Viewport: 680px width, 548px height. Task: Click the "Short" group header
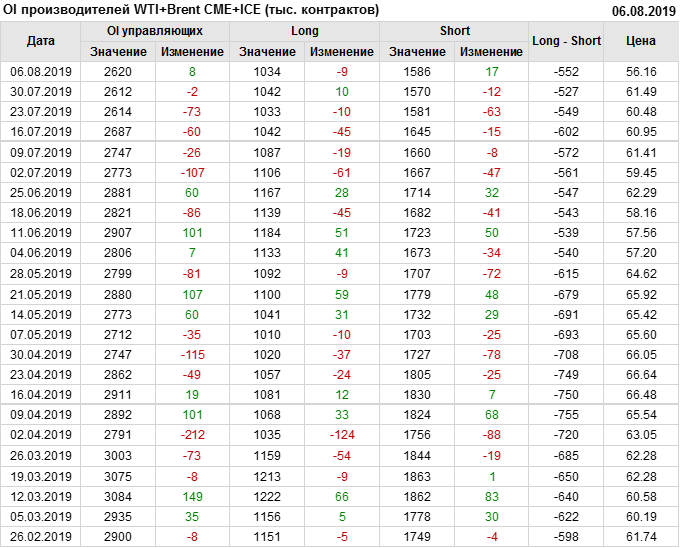(454, 31)
